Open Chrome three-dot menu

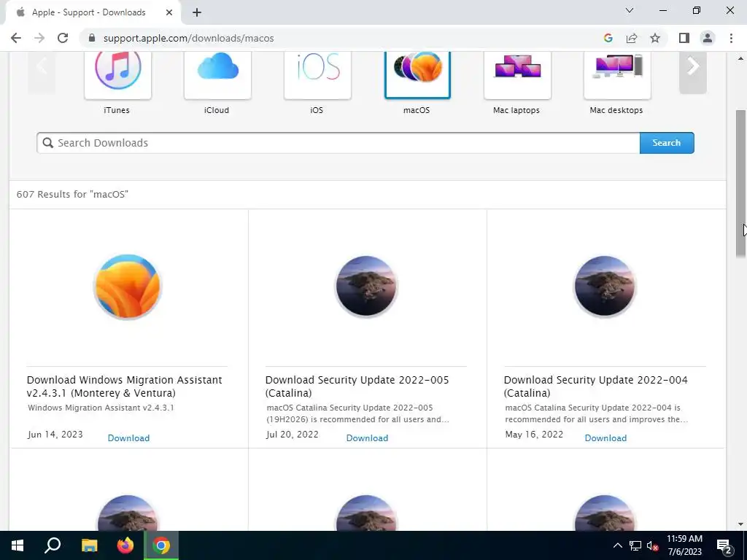731,38
